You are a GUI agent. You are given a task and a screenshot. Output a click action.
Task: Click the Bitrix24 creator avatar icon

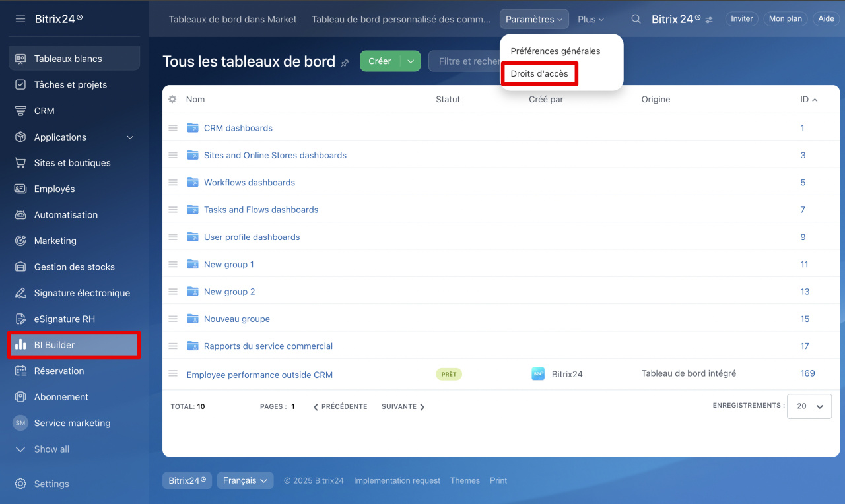[538, 374]
